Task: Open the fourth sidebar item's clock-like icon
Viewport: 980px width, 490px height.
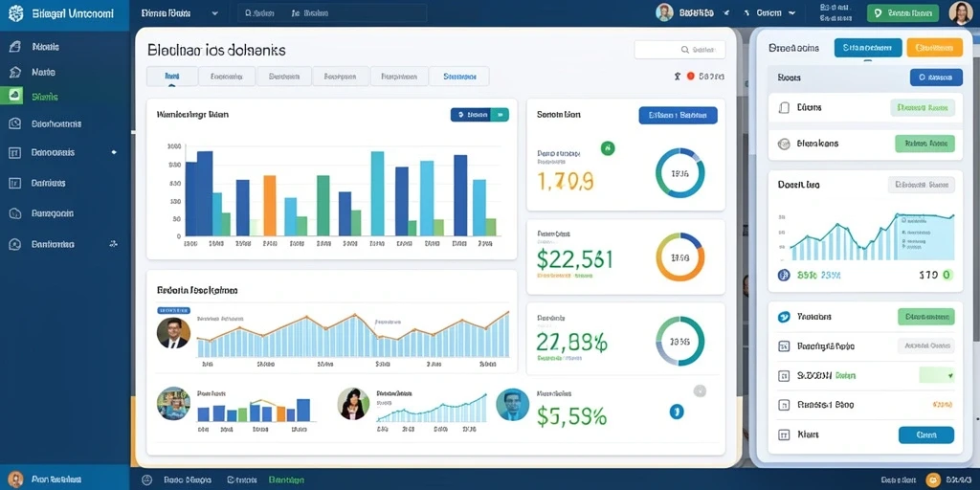Action: (x=15, y=123)
